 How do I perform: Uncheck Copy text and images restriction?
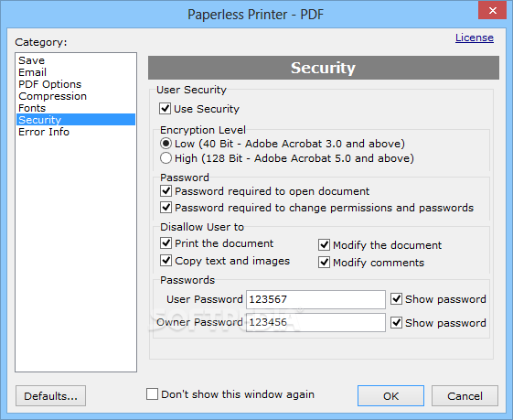(166, 261)
